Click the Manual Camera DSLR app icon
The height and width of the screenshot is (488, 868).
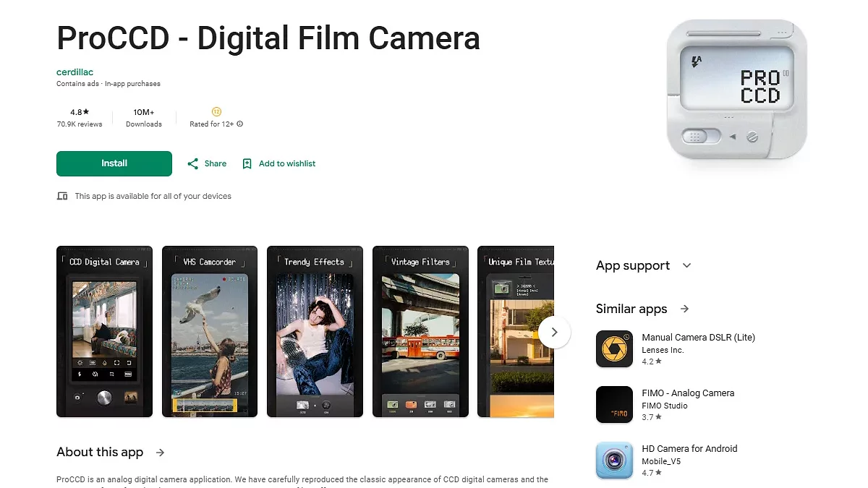click(x=615, y=349)
